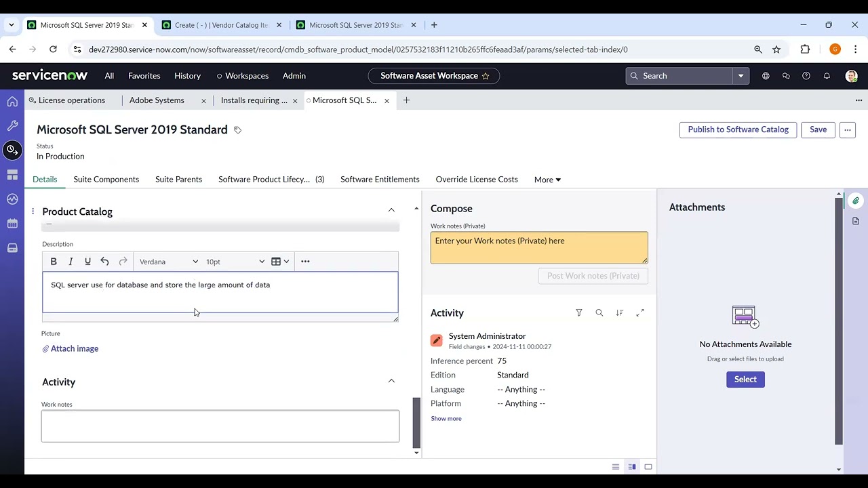Select the split-pane layout icon
Screen dimensions: 868x488
coord(632,466)
